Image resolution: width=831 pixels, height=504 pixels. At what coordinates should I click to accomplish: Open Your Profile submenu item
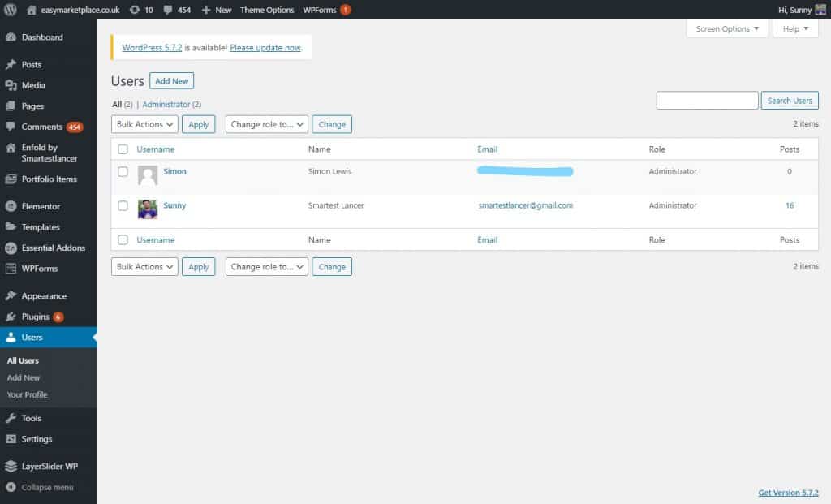[27, 394]
